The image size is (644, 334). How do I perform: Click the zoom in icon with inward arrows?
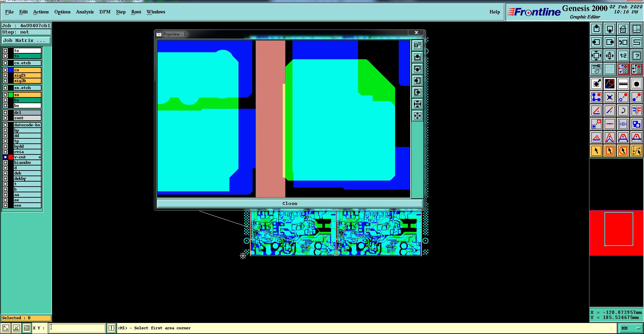tap(596, 56)
